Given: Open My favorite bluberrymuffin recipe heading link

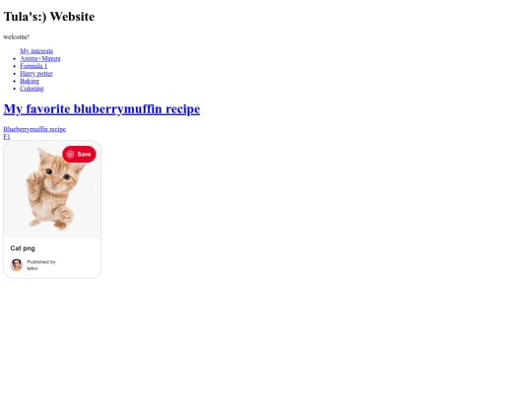Looking at the screenshot, I should pos(101,109).
